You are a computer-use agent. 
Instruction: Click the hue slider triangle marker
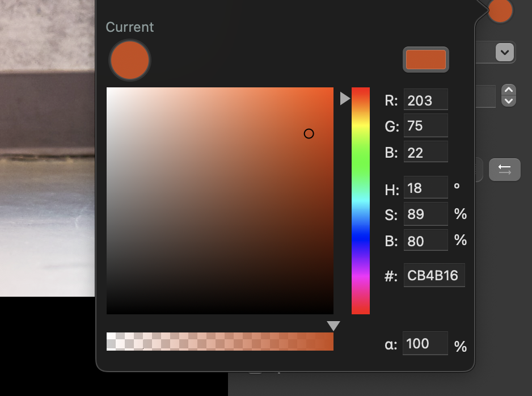[x=345, y=98]
